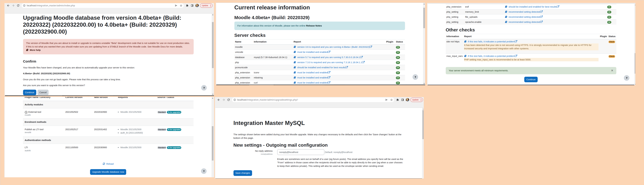The image size is (644, 185).
Task: Click Standard badge in the LTI row
Action: [x=162, y=148]
